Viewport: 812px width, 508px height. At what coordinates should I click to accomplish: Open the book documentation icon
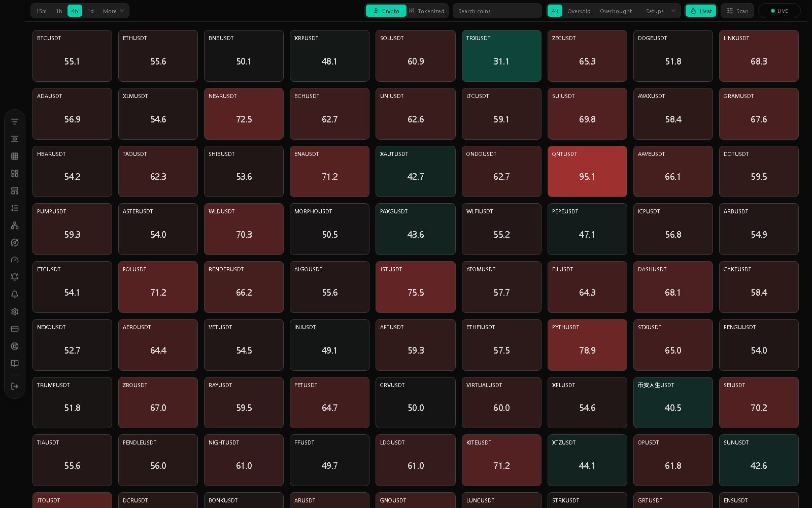[x=15, y=364]
